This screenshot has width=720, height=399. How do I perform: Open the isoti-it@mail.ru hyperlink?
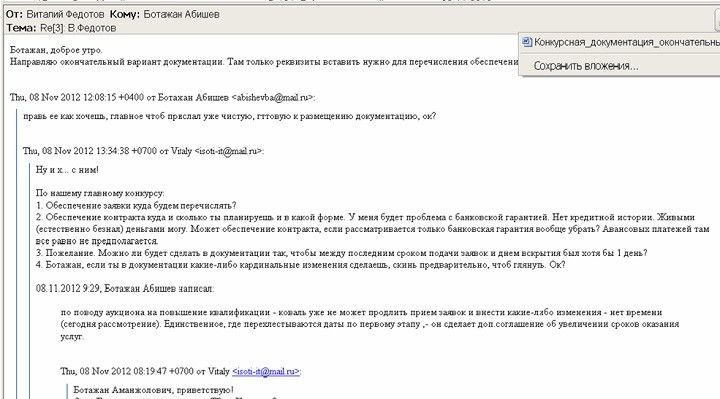(x=266, y=371)
